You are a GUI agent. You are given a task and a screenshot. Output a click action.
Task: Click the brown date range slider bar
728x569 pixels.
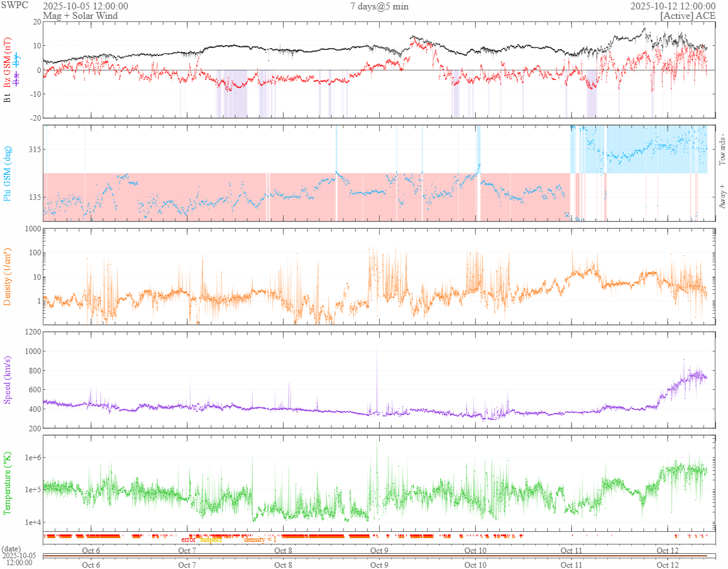pos(375,556)
